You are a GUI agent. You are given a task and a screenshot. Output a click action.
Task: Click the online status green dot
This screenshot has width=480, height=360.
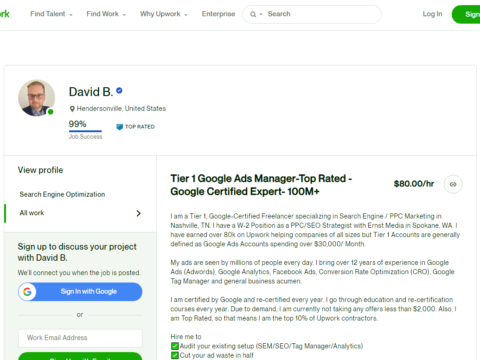tap(50, 112)
